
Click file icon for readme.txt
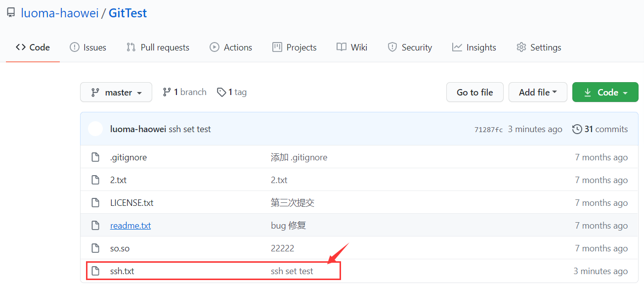click(x=95, y=226)
